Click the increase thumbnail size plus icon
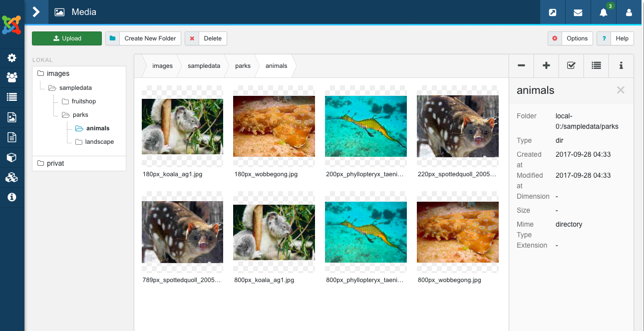The height and width of the screenshot is (331, 644). 546,65
